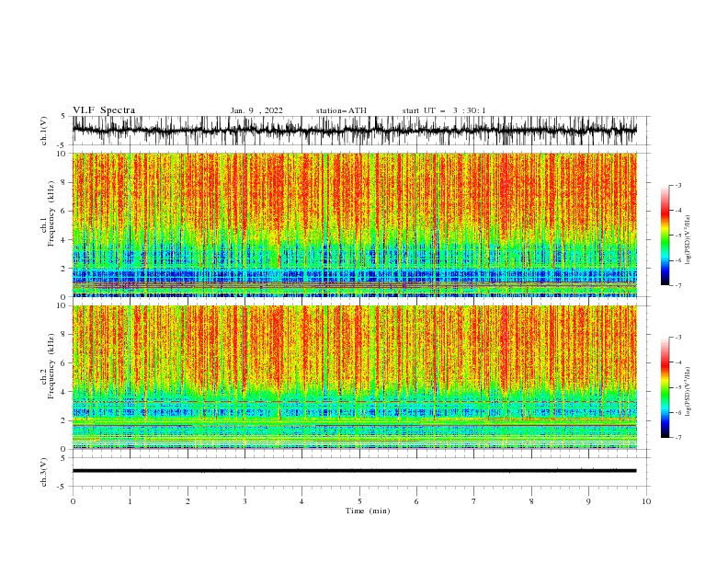Click the date 'Jan. 9 , 2022'
Image resolution: width=728 pixels, height=563 pixels.
(256, 110)
